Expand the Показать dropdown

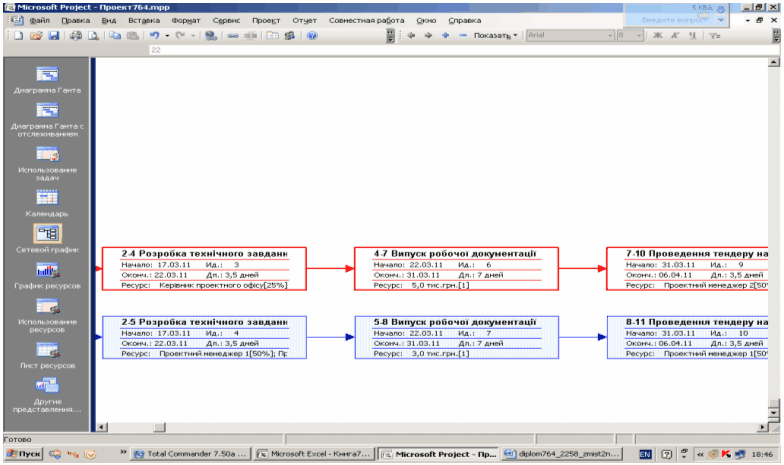coord(497,35)
